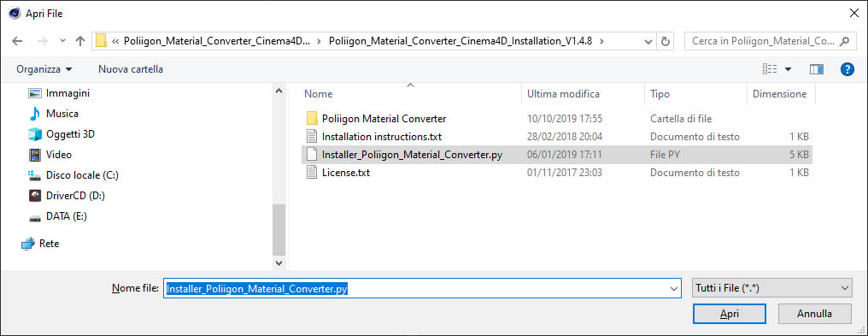Viewport: 868px width, 336px height.
Task: Click the Annulla button
Action: click(x=814, y=314)
